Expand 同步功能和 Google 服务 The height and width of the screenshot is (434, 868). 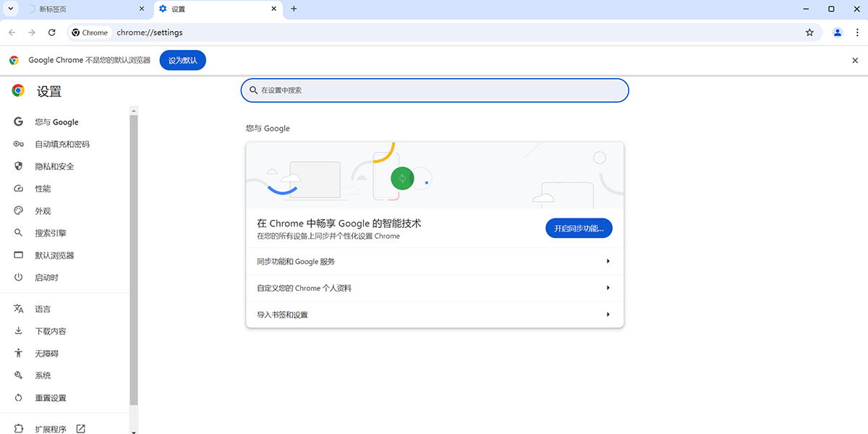coord(434,261)
